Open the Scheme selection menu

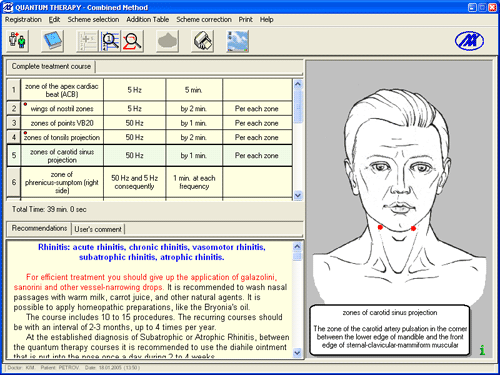point(93,20)
